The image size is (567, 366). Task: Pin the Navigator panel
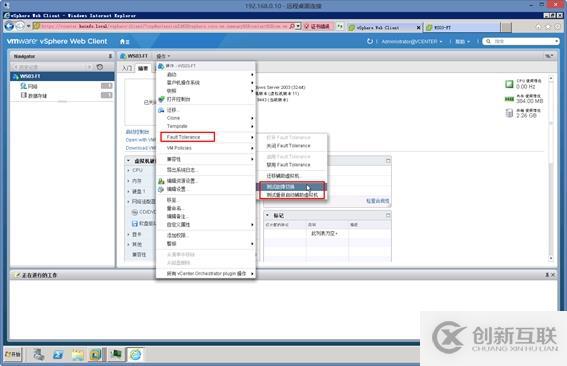point(110,56)
